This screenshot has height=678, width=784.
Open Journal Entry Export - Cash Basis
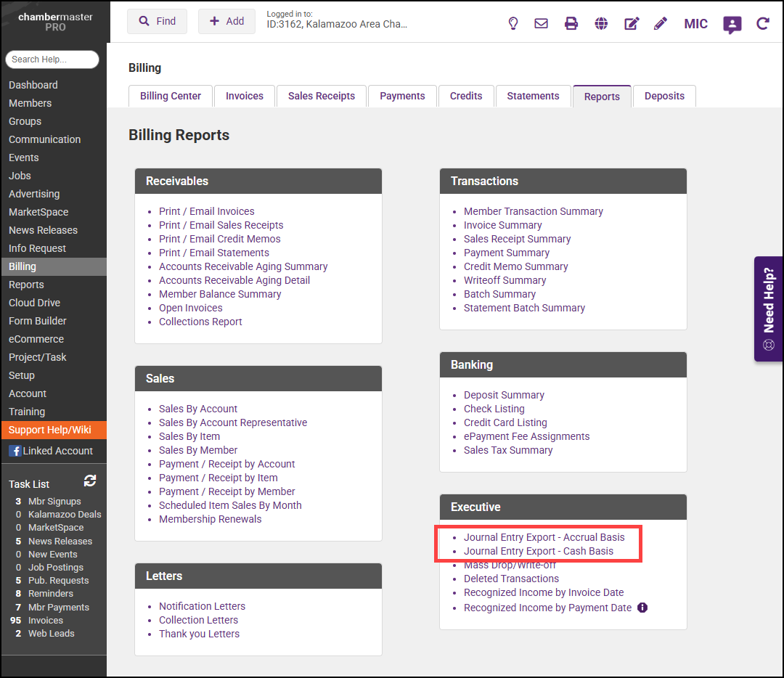coord(538,551)
